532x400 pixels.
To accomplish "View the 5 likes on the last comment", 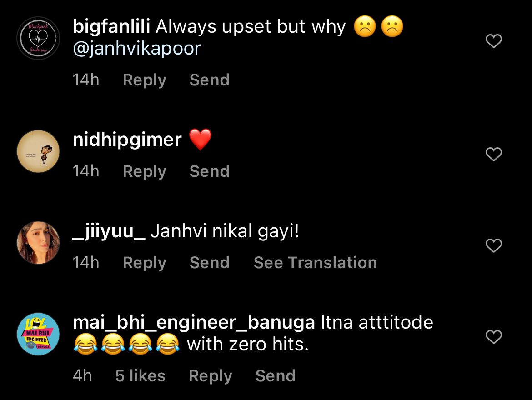I will 140,376.
